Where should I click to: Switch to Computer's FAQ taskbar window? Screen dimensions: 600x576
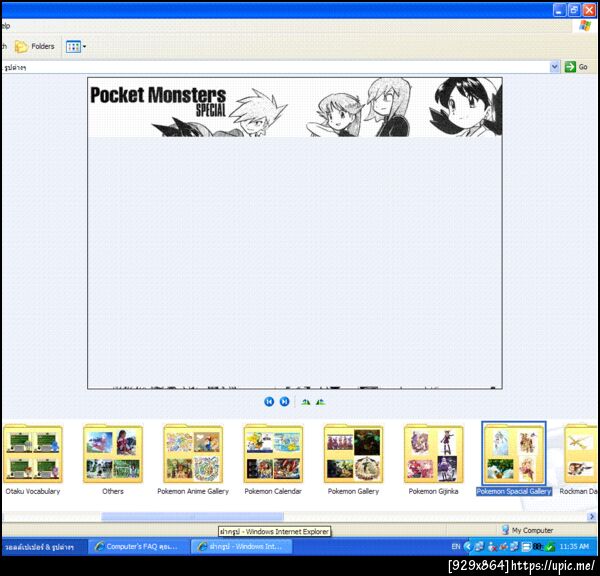[138, 547]
